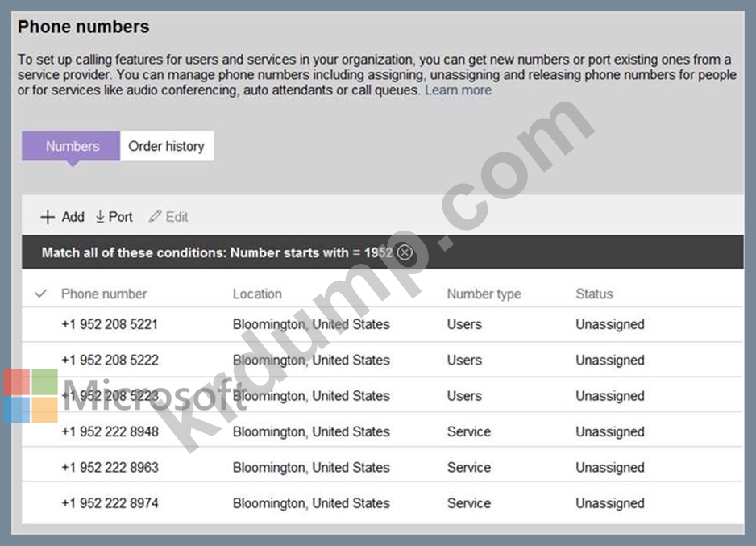Select the row for +1 952 208 5222

110,360
